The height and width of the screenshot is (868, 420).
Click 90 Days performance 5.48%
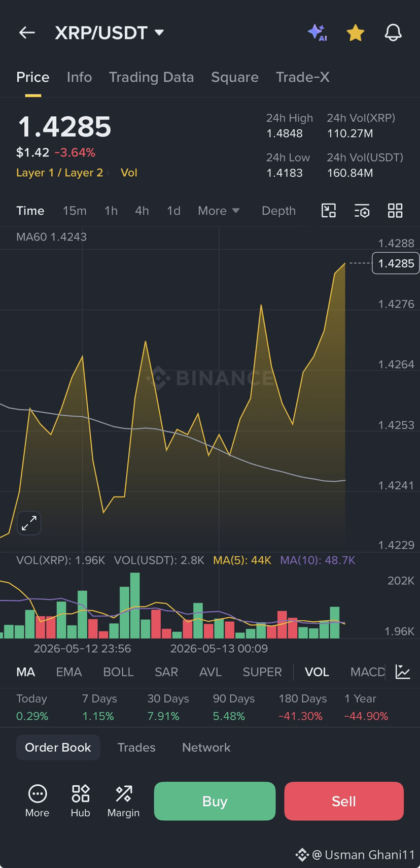(229, 716)
